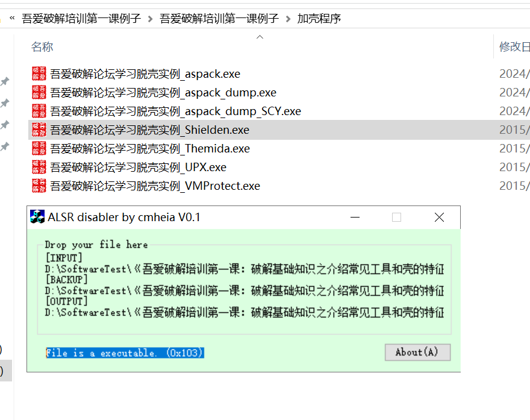This screenshot has height=420, width=530.
Task: Select the Themida.exe file name text
Action: [149, 149]
